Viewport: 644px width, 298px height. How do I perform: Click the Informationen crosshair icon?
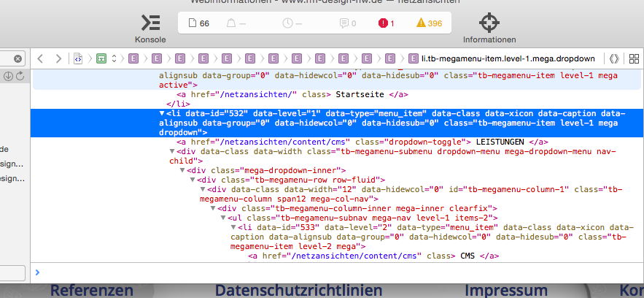(x=489, y=23)
